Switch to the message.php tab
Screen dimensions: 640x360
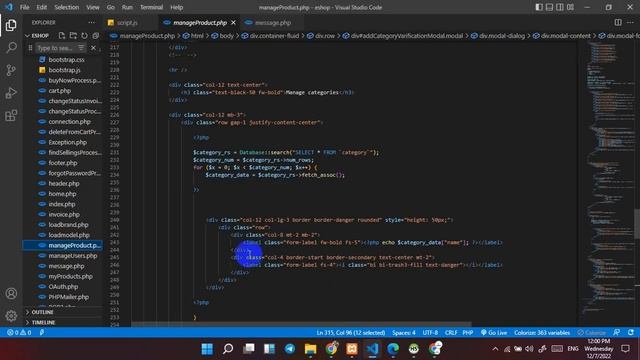tap(273, 22)
